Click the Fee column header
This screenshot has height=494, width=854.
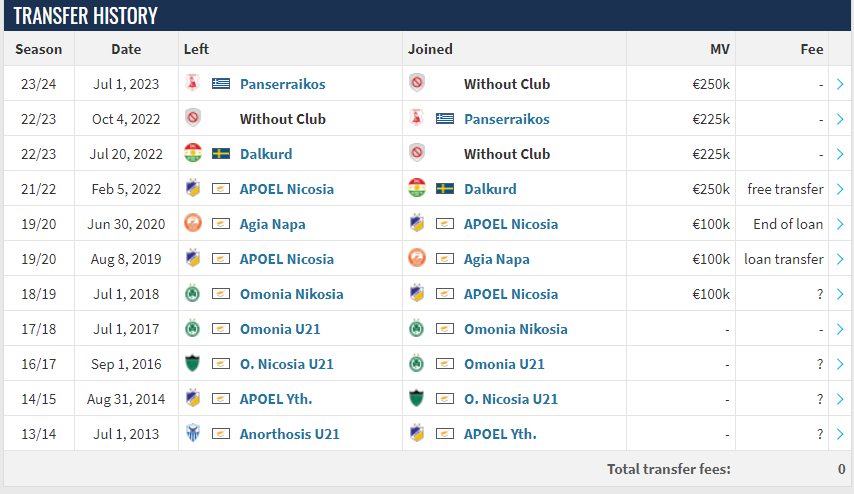coord(812,49)
